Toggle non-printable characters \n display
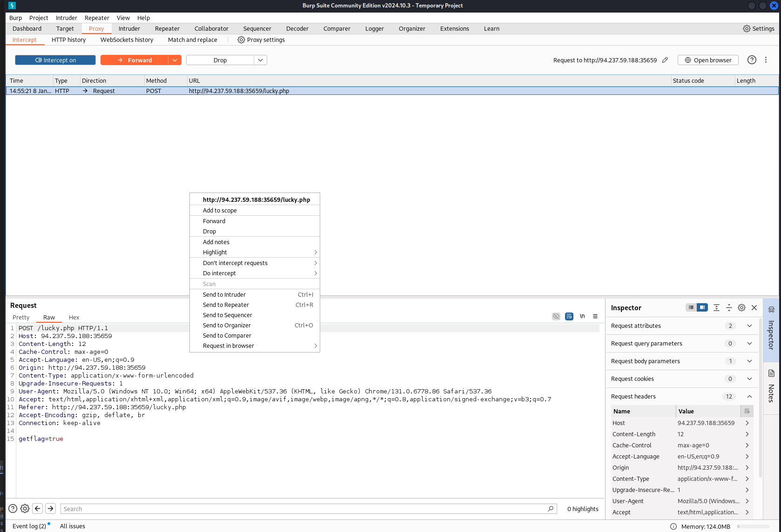The width and height of the screenshot is (781, 532). [582, 316]
